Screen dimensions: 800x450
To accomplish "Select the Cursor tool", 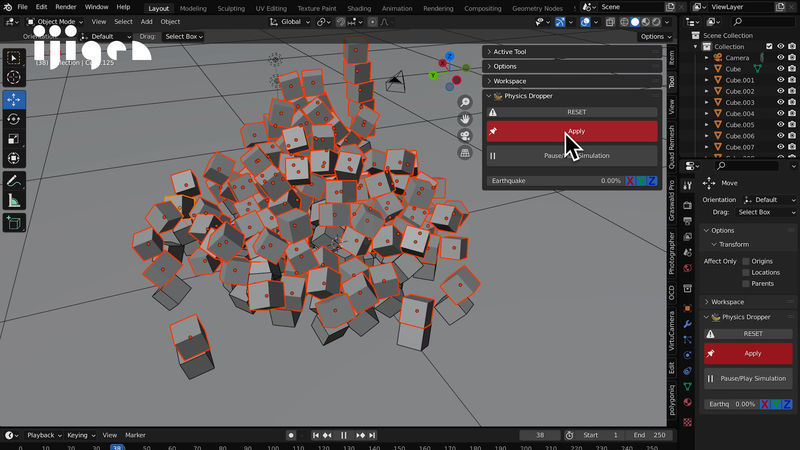I will (14, 78).
